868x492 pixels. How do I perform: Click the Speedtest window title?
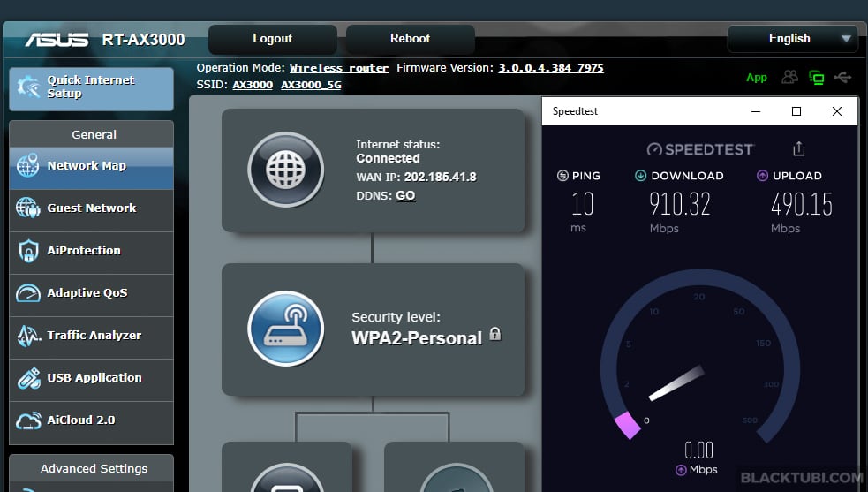(575, 111)
